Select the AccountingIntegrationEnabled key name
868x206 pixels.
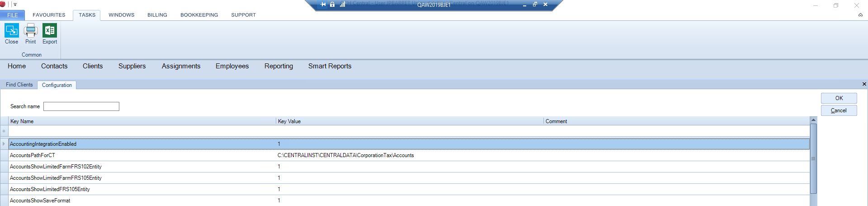43,144
